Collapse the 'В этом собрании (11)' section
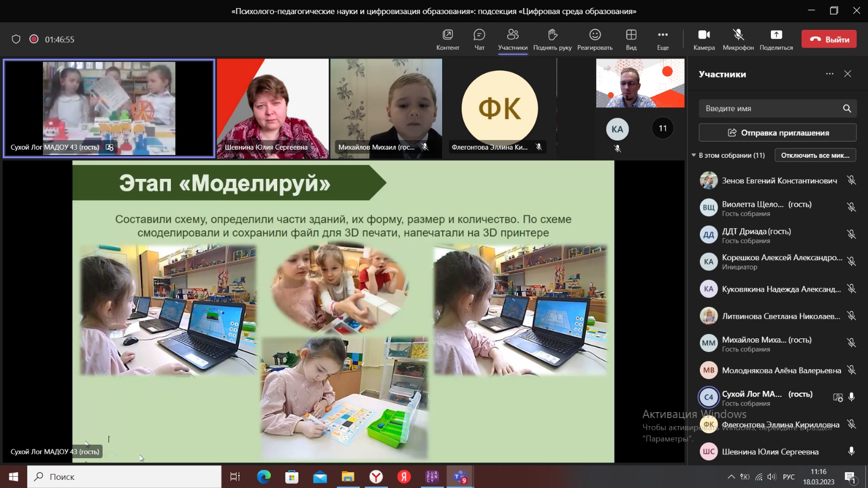Screen dimensions: 868x488 (694, 156)
